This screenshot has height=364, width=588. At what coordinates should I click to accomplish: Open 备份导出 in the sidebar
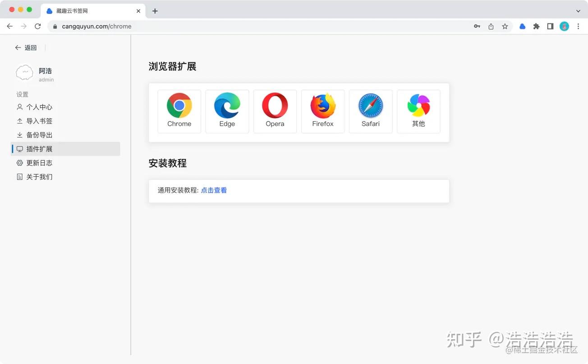tap(65, 135)
